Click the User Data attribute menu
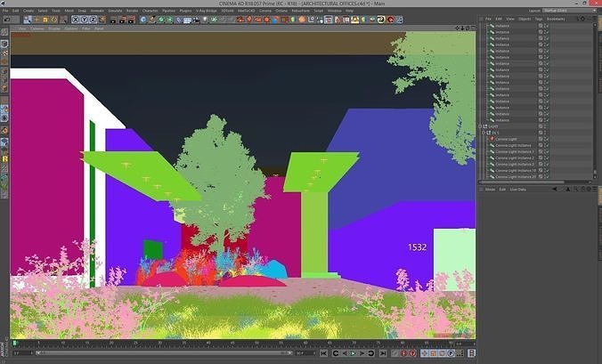Viewport: 602px width, 364px height. tap(518, 190)
